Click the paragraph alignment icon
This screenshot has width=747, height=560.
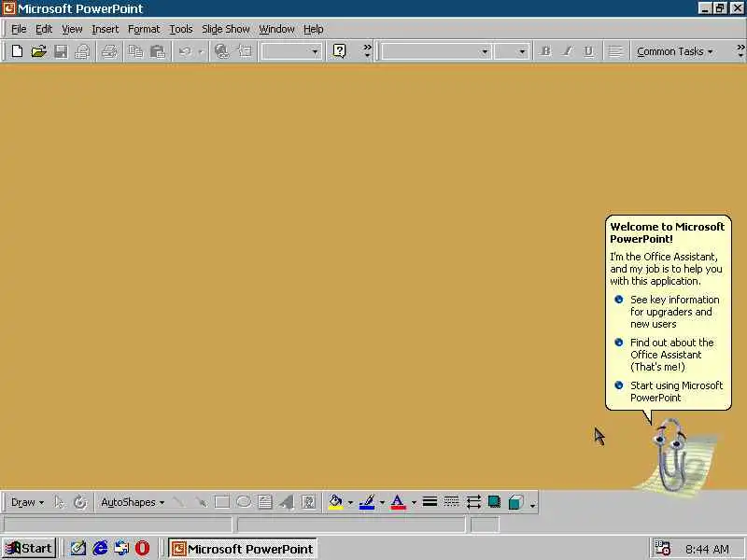(x=615, y=51)
